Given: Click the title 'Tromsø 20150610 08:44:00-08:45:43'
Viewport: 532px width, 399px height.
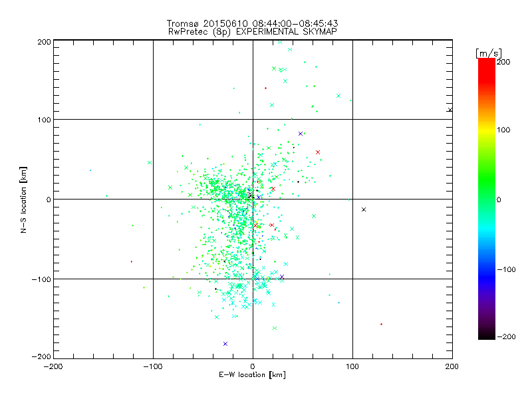Looking at the screenshot, I should [x=252, y=23].
